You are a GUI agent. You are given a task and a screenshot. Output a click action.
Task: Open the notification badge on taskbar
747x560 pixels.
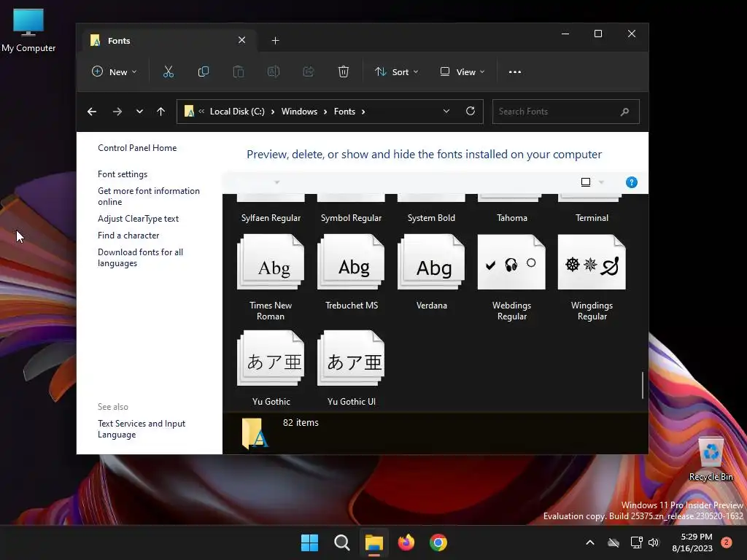point(727,542)
